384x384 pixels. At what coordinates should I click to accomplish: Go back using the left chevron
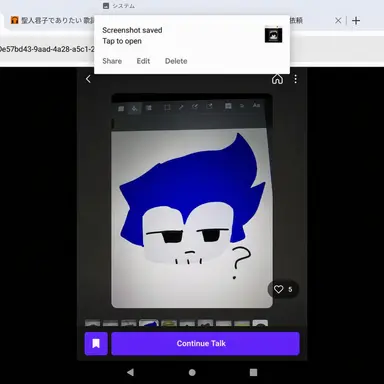point(88,79)
